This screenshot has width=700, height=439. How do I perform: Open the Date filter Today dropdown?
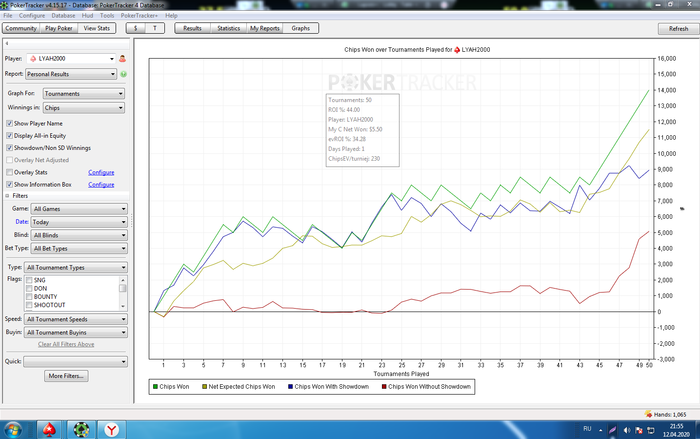79,222
